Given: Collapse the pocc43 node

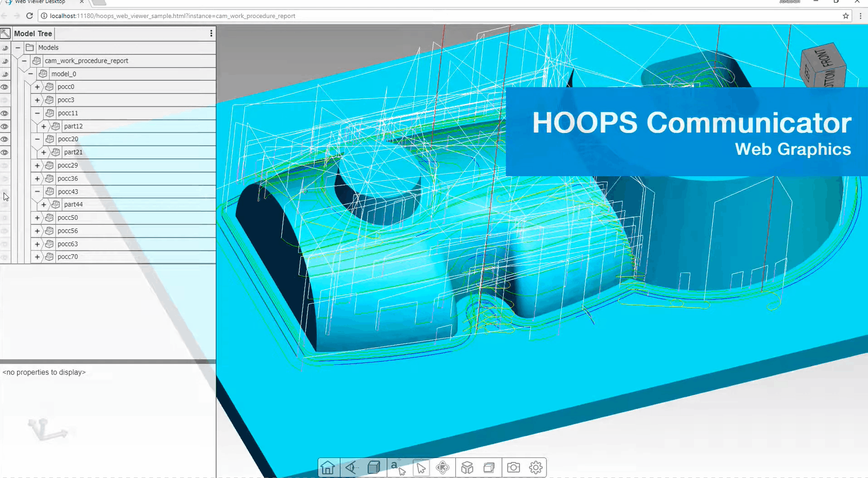Looking at the screenshot, I should coord(37,192).
